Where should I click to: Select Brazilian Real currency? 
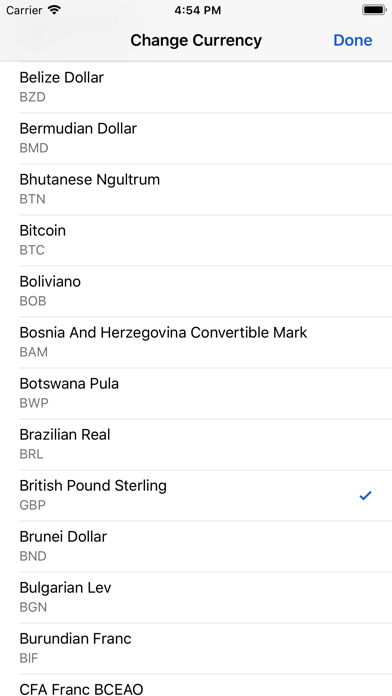(x=196, y=444)
